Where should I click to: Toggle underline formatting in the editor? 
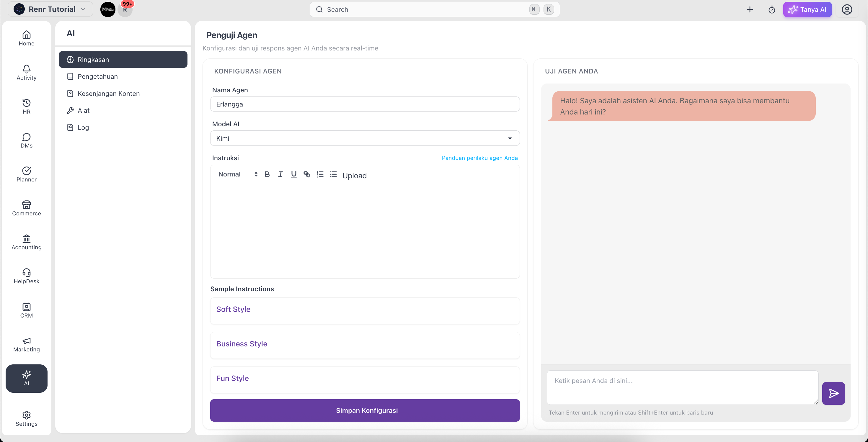click(294, 174)
